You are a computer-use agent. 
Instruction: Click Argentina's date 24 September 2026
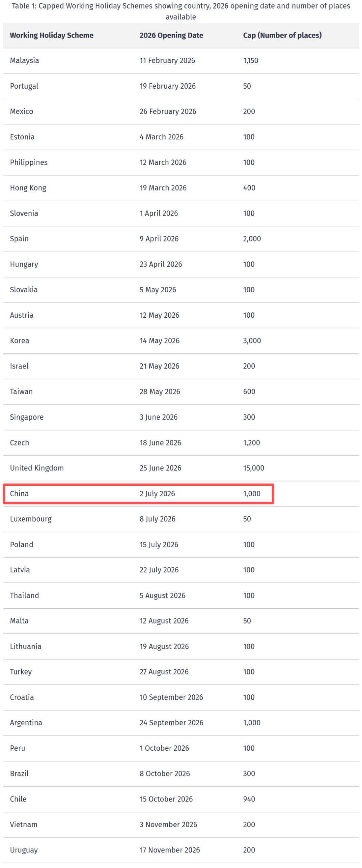171,723
